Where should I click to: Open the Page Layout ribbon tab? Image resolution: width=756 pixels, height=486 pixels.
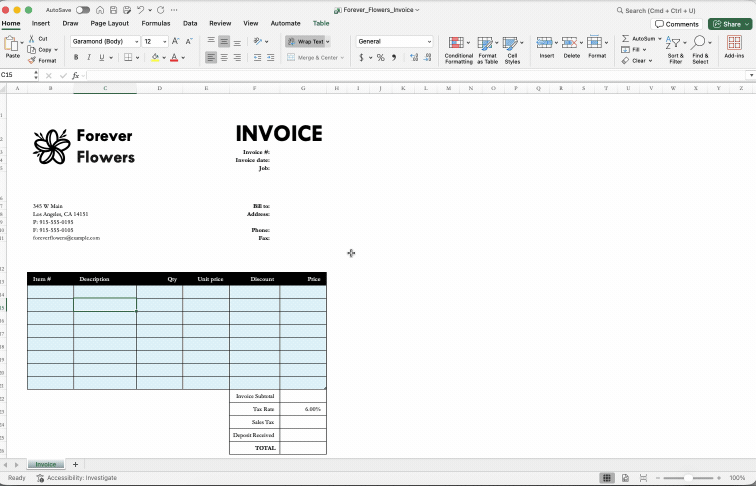[109, 23]
